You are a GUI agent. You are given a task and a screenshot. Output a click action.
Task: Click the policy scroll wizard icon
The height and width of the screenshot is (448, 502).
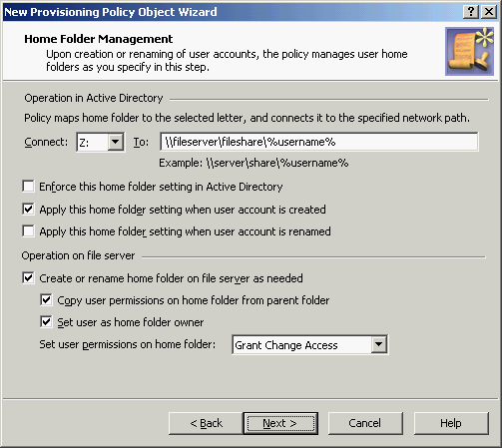469,52
